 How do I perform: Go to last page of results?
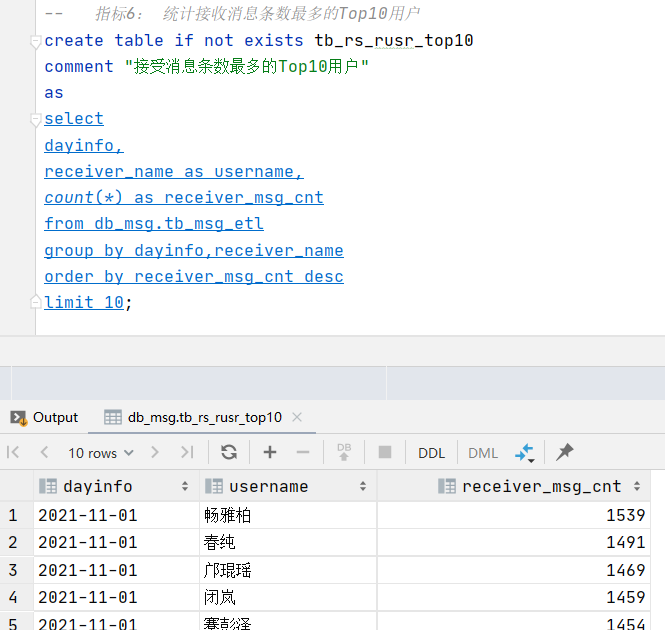[187, 452]
